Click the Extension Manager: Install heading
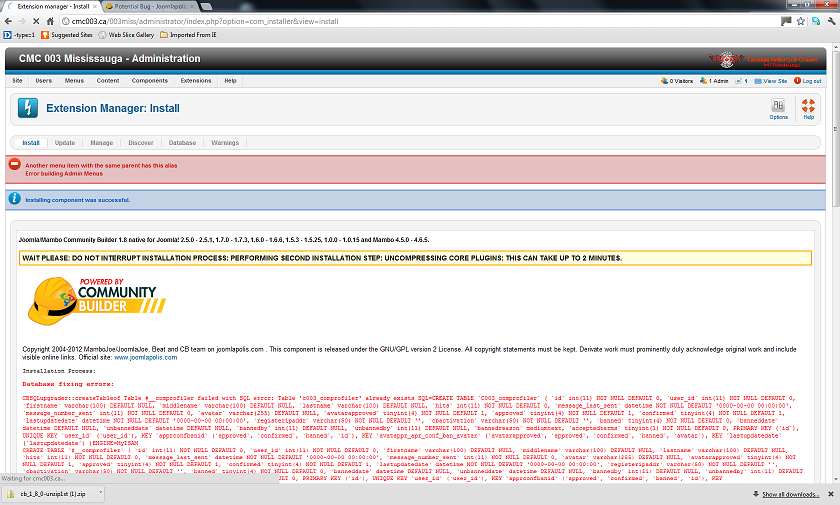The height and width of the screenshot is (505, 840). click(113, 108)
